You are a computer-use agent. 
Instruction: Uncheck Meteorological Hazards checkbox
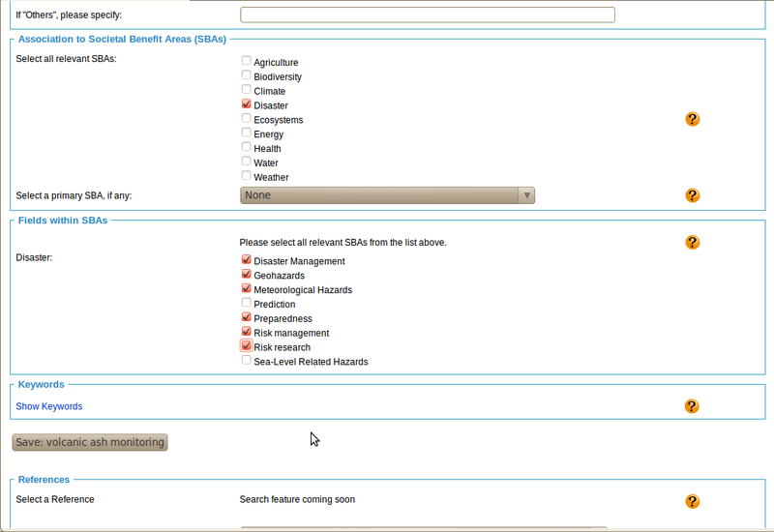[x=247, y=288]
